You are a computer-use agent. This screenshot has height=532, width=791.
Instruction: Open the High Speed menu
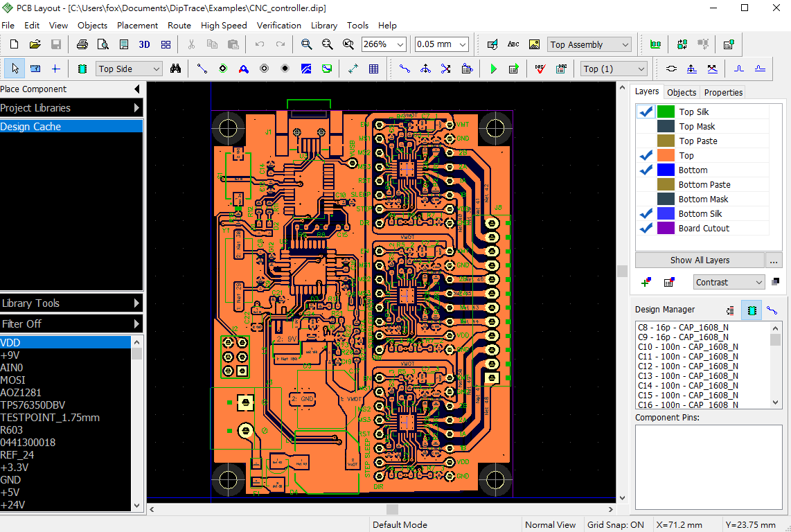[224, 25]
